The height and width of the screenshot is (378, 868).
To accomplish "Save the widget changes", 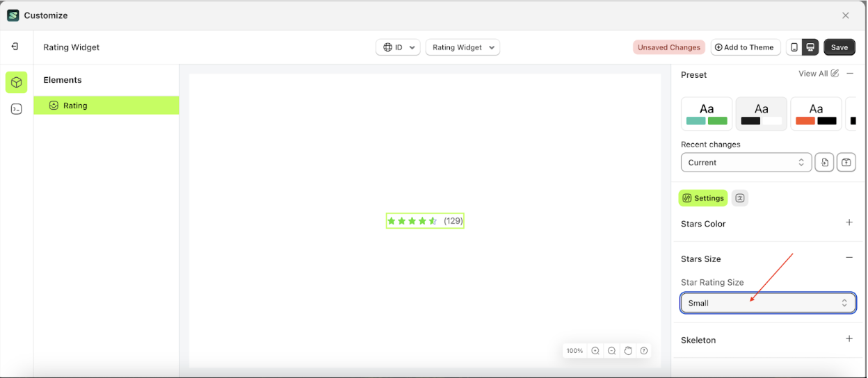I will point(839,47).
